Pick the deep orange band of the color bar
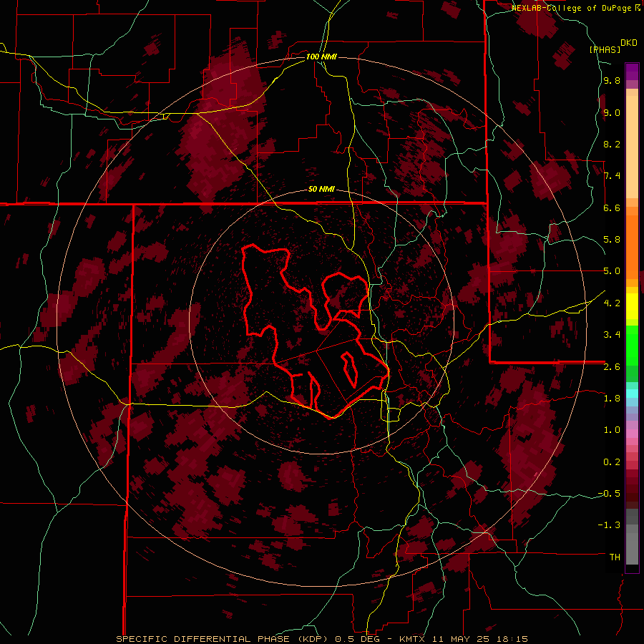This screenshot has width=644, height=644. pos(632,248)
